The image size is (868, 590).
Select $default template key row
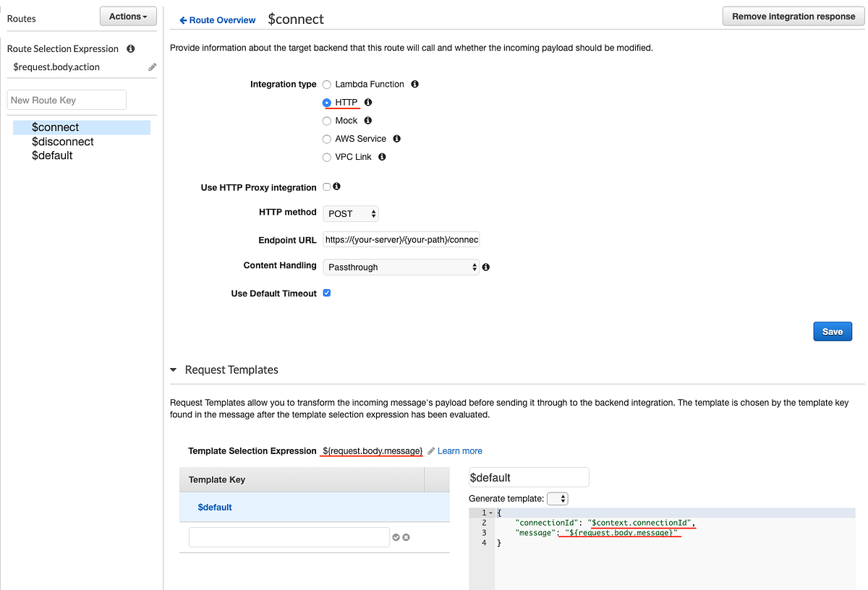(x=315, y=507)
